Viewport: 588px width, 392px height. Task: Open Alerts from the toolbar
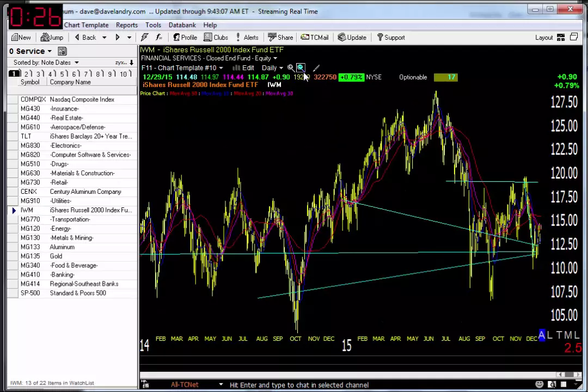pyautogui.click(x=247, y=37)
